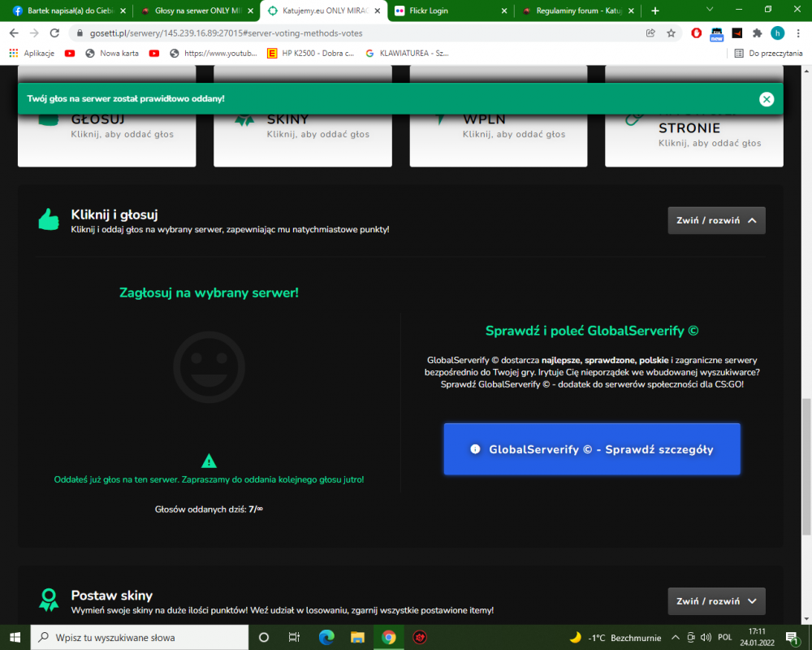Close the Flickr Login tab
Image resolution: width=812 pixels, height=650 pixels.
[504, 11]
